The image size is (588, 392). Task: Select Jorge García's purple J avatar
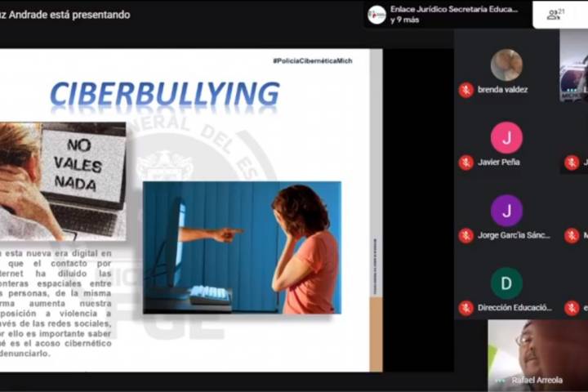506,210
